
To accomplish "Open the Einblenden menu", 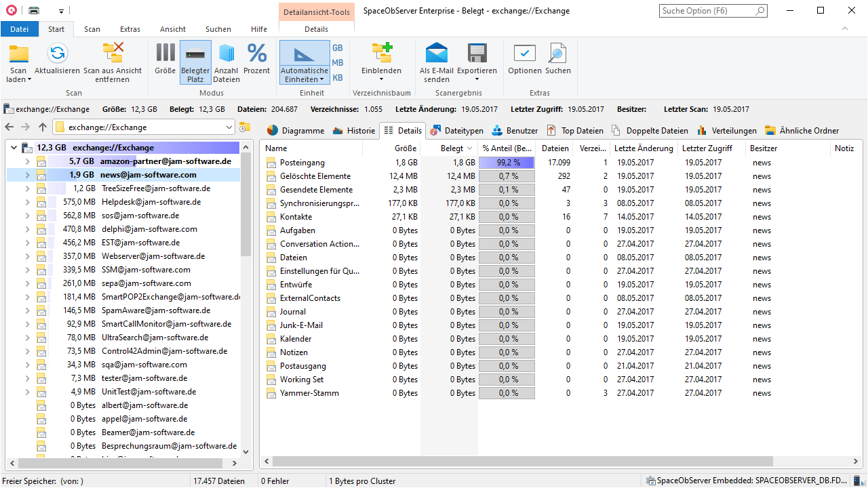I will coord(381,62).
